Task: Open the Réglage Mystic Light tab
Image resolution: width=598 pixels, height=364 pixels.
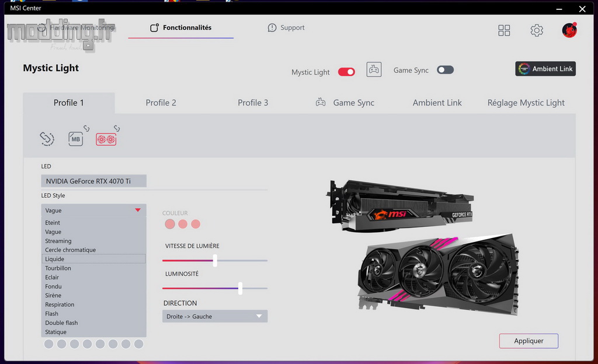Action: pyautogui.click(x=526, y=103)
